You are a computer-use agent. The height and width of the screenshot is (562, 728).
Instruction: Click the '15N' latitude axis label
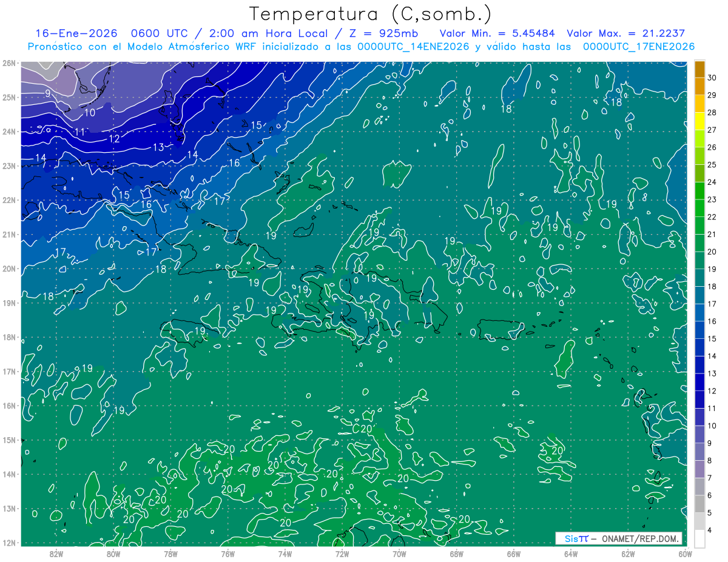8,440
